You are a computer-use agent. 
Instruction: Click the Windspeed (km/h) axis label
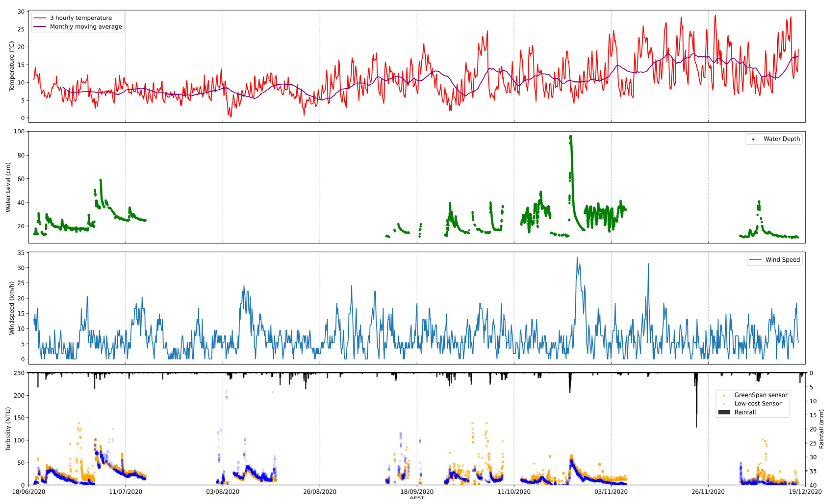[12, 308]
